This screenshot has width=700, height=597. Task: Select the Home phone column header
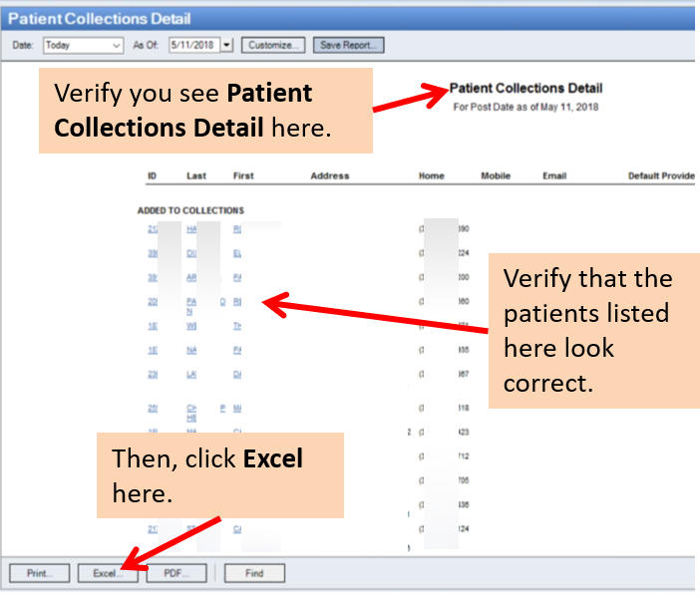coord(432,176)
